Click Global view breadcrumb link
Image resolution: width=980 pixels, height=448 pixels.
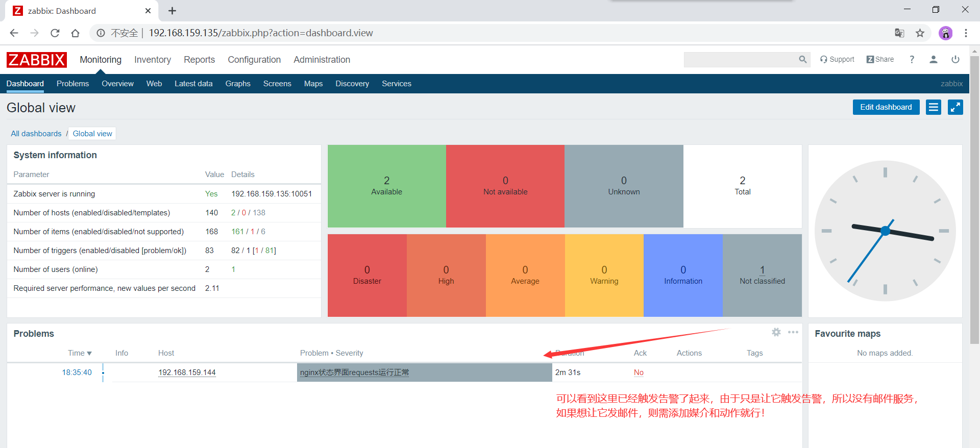coord(92,134)
